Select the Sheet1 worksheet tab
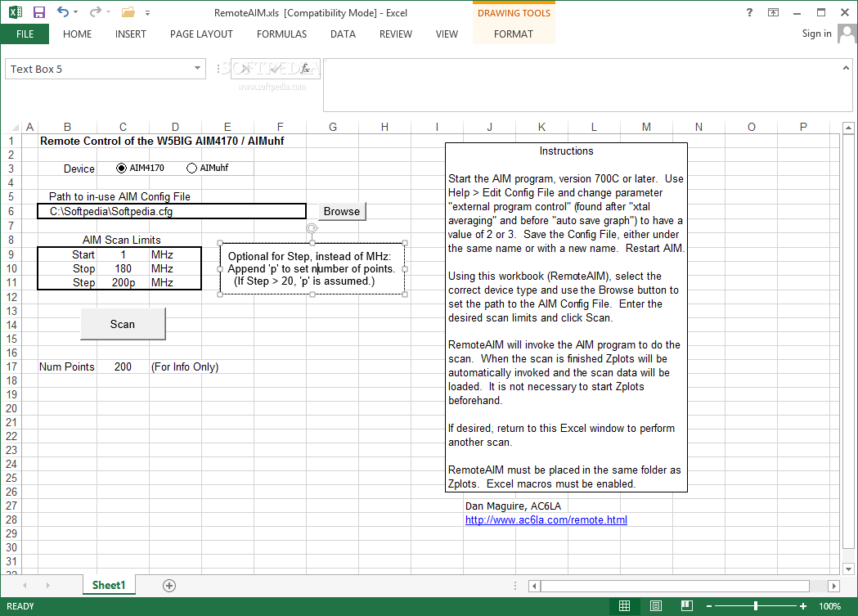The width and height of the screenshot is (858, 616). coord(109,585)
